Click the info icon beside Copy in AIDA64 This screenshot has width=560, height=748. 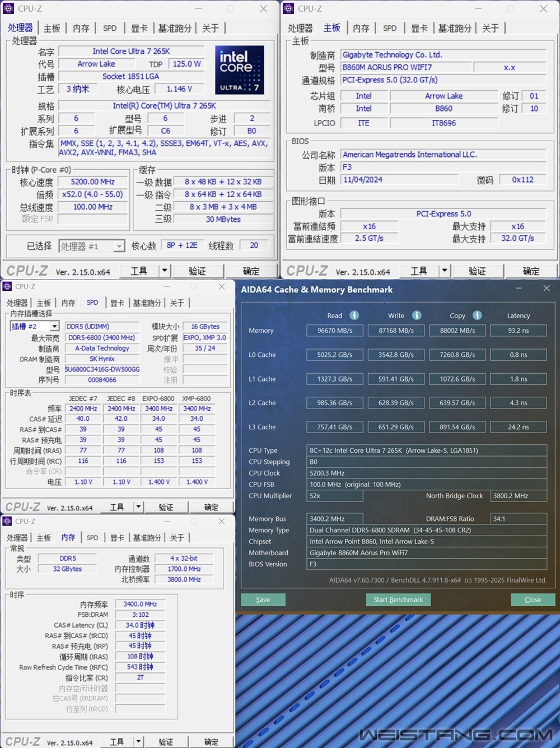pyautogui.click(x=477, y=315)
